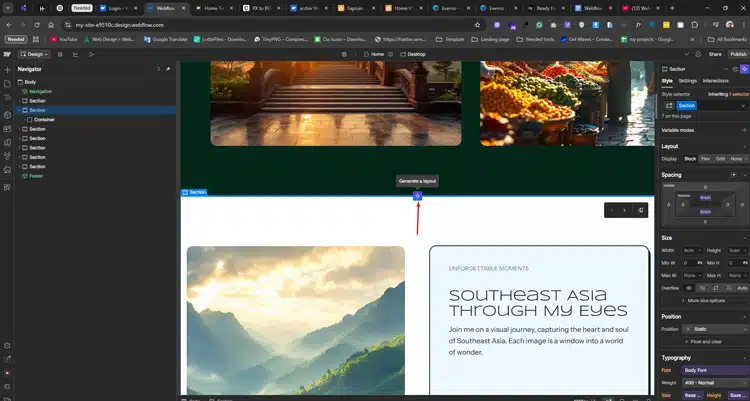
Task: Open the Design mode dropdown
Action: (x=34, y=55)
